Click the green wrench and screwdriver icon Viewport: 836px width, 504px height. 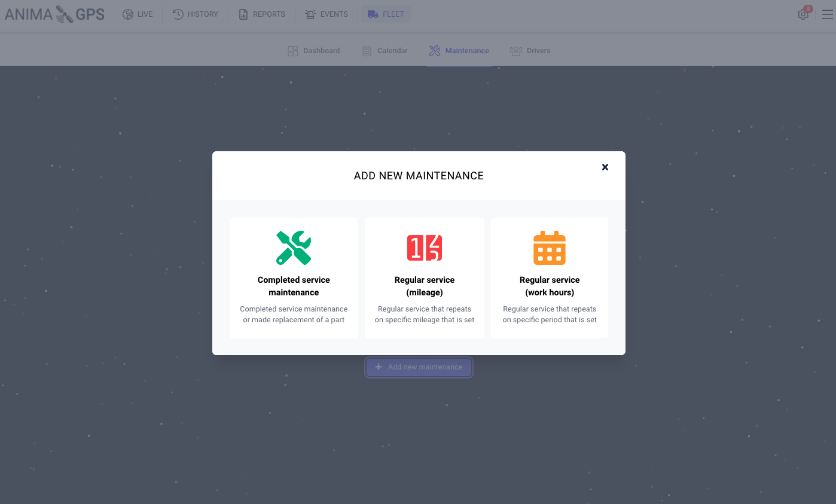click(293, 248)
